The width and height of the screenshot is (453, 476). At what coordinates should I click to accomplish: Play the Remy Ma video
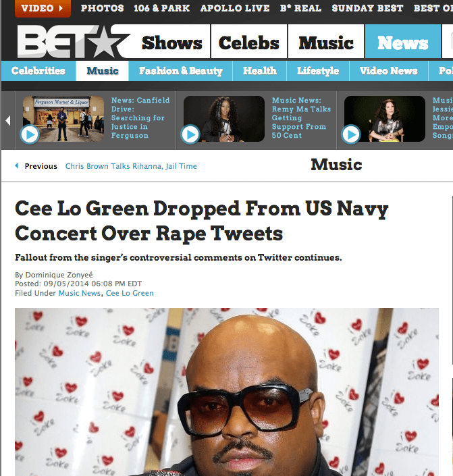190,134
